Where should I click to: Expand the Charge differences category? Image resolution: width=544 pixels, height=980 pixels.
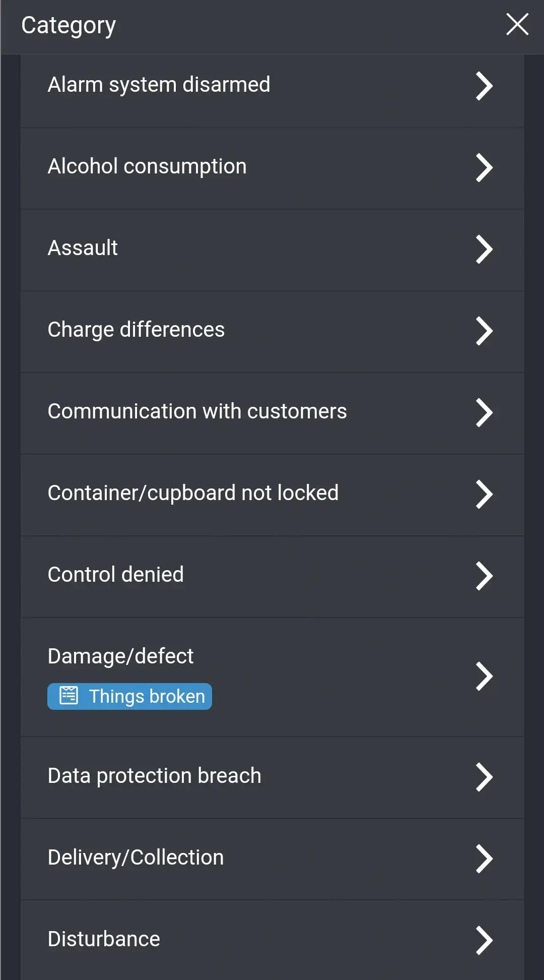click(484, 331)
